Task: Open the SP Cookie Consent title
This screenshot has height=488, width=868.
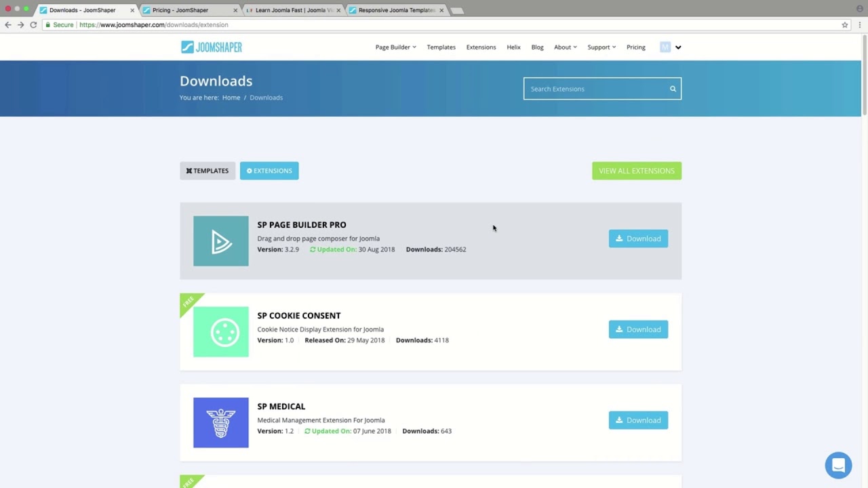Action: pos(299,316)
